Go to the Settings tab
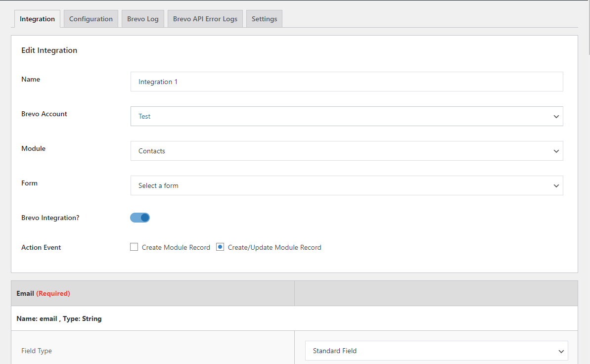 (264, 19)
